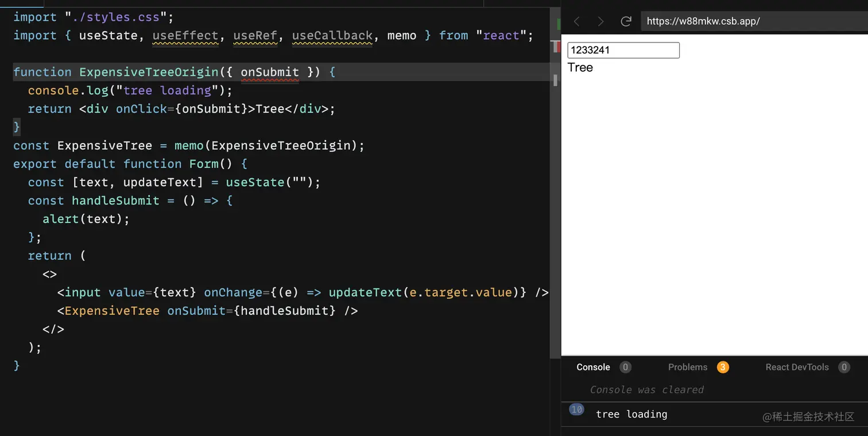Click the closing fragment tag </>

coord(53,330)
